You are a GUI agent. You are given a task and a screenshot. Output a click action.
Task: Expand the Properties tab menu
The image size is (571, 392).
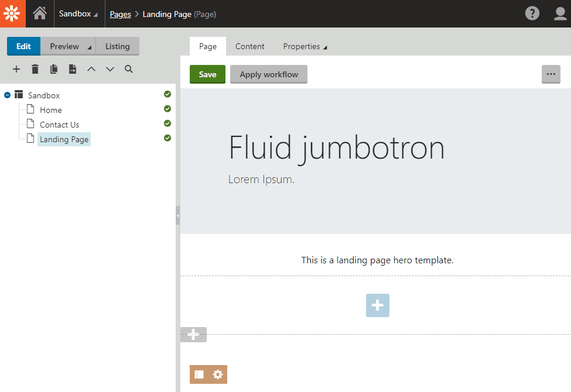pos(305,47)
